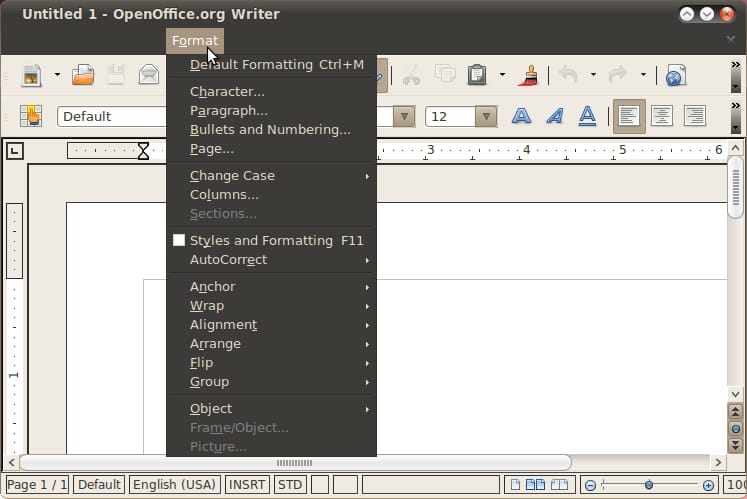
Task: Choose Character... from the Format menu
Action: click(x=227, y=92)
